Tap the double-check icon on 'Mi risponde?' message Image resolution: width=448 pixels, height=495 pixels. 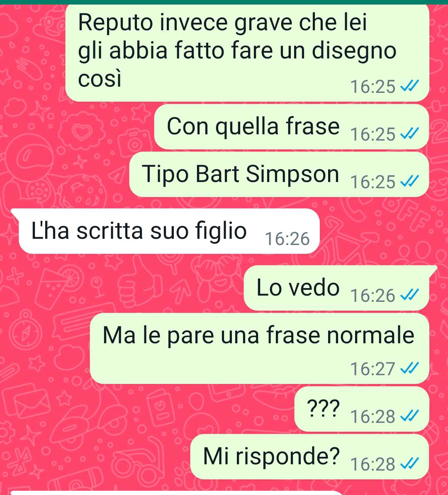pos(409,464)
